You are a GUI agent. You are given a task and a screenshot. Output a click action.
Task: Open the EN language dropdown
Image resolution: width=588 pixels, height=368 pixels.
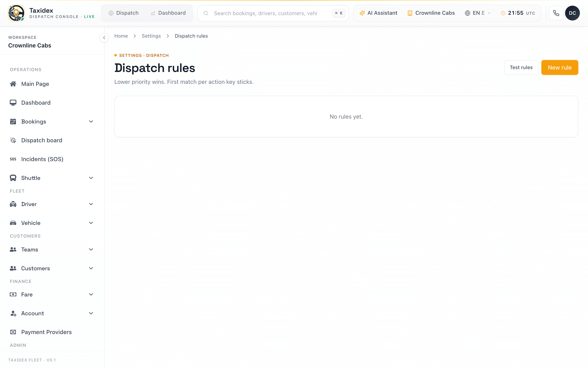[478, 13]
